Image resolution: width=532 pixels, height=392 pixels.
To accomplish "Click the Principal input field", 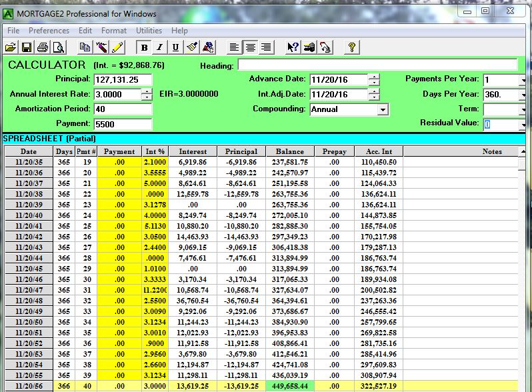I will 123,80.
